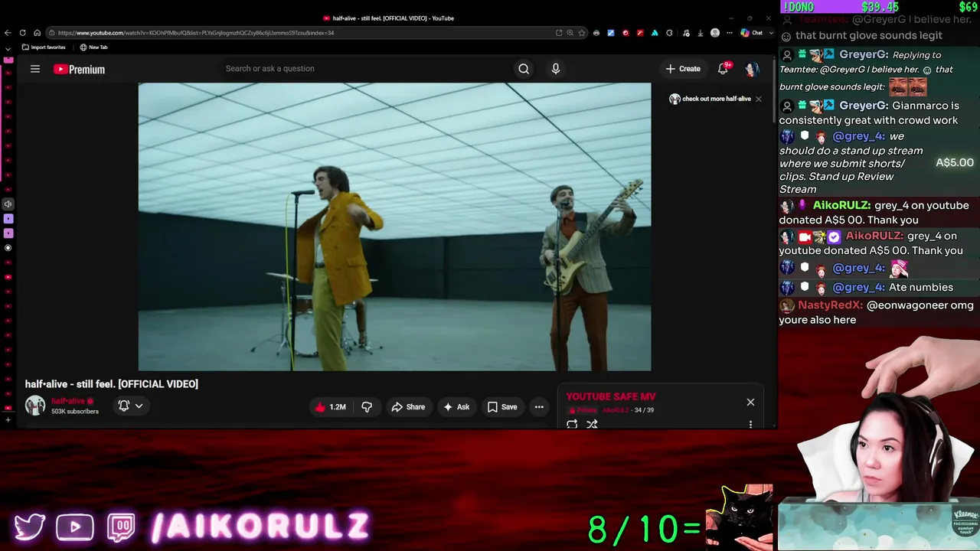Click the @grey_4 name on Ate numbies message

tap(858, 288)
